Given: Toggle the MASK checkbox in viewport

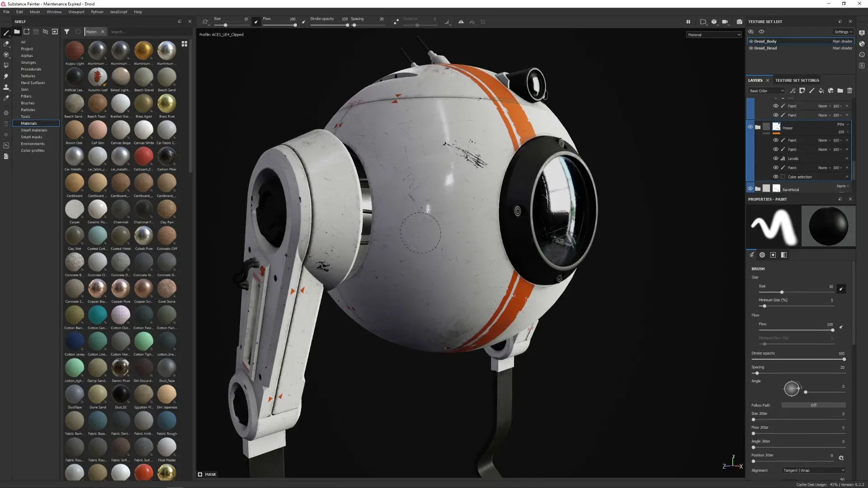Looking at the screenshot, I should [x=200, y=474].
